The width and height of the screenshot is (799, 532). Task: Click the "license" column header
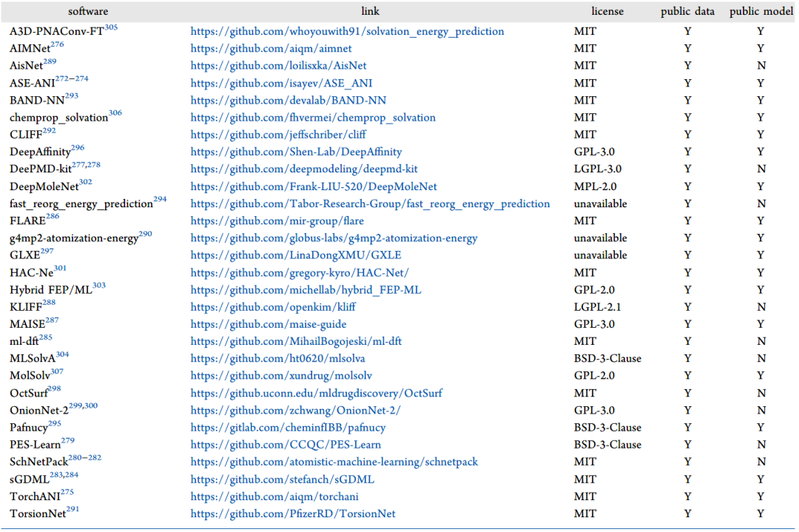click(x=607, y=11)
